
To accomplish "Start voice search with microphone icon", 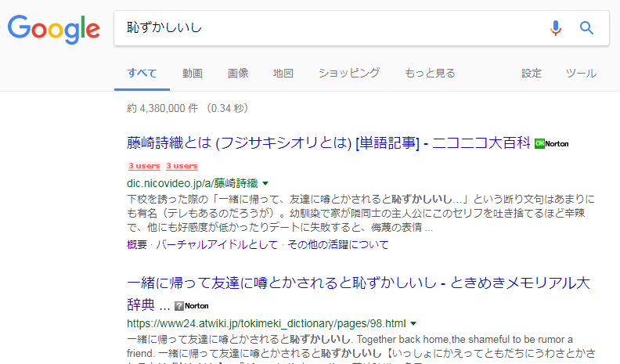I will (556, 28).
